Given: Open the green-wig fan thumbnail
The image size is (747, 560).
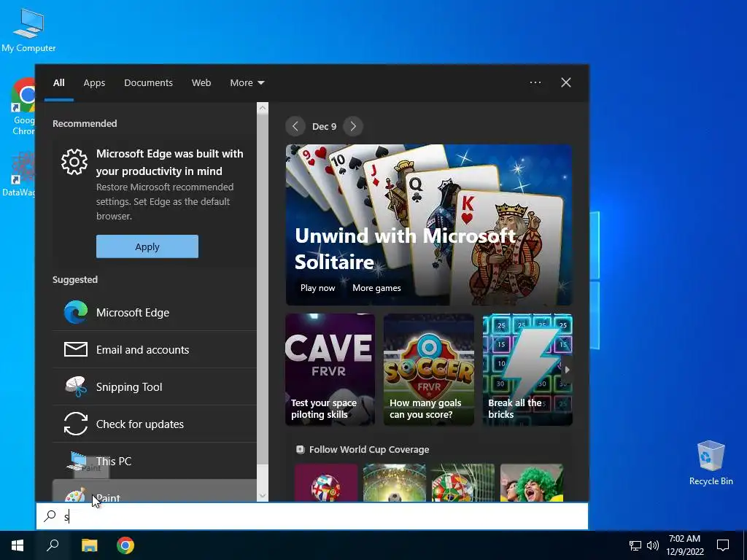Looking at the screenshot, I should pyautogui.click(x=532, y=483).
